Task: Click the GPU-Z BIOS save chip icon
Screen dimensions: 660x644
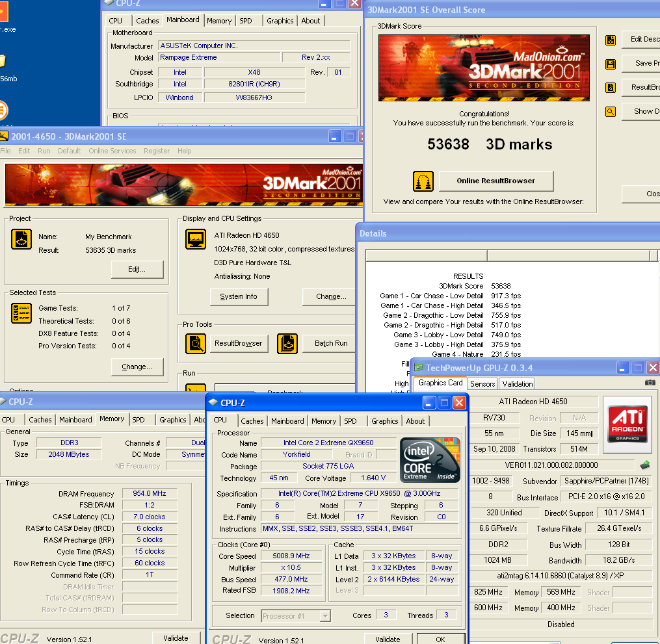Action: click(645, 465)
